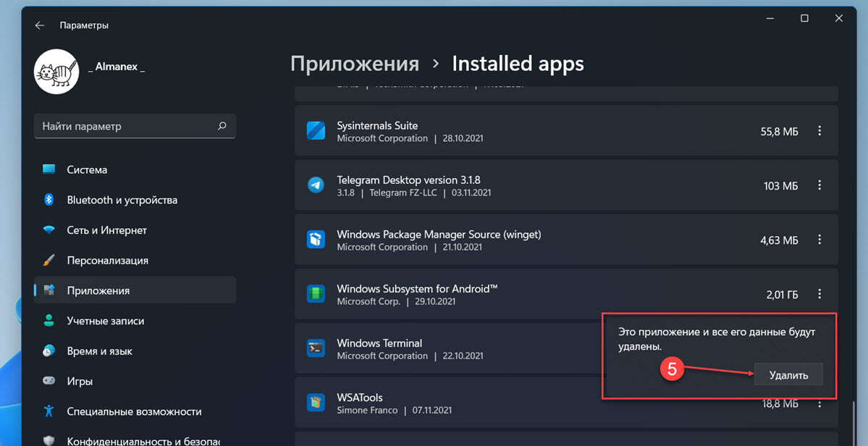Click the 4,63 МБ size value
This screenshot has height=446, width=868.
point(779,240)
